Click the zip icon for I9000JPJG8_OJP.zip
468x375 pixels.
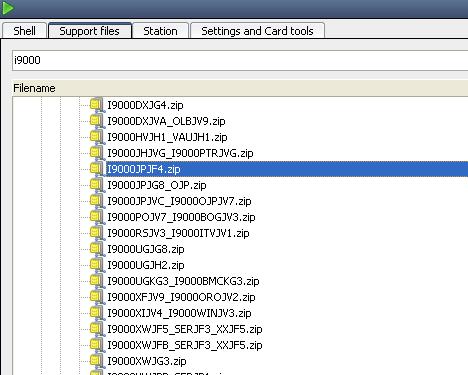96,185
